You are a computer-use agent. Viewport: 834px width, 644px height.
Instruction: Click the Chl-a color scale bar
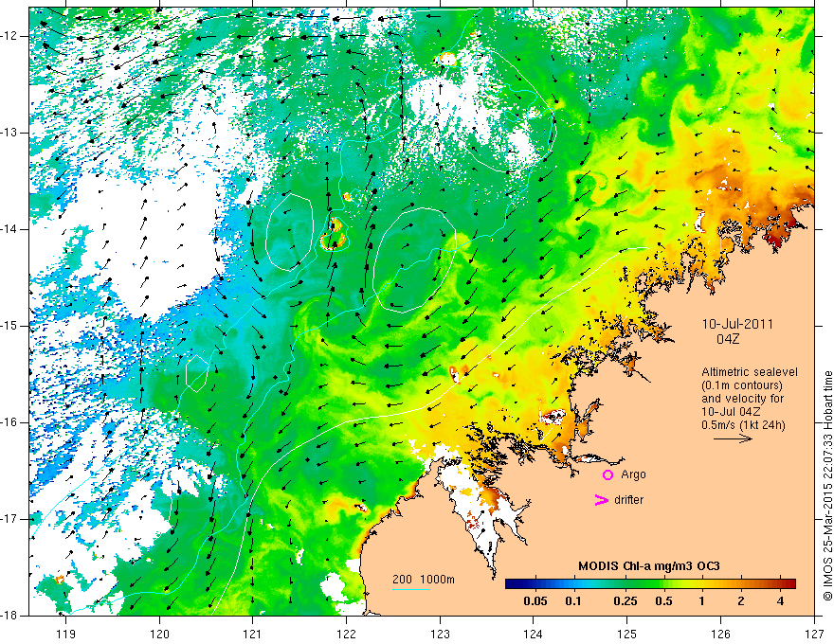(650, 584)
